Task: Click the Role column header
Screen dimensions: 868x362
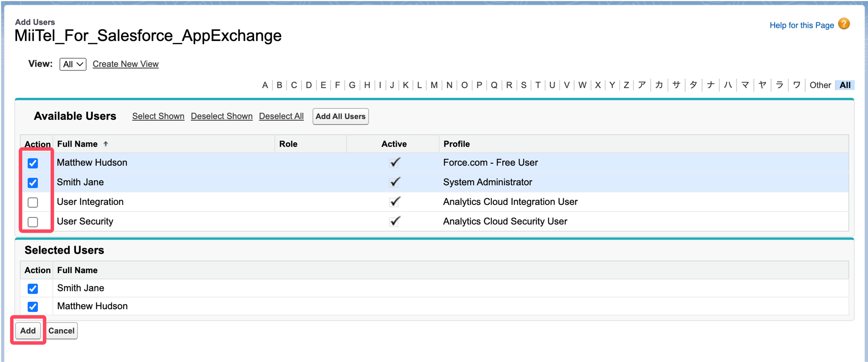Action: pyautogui.click(x=288, y=144)
